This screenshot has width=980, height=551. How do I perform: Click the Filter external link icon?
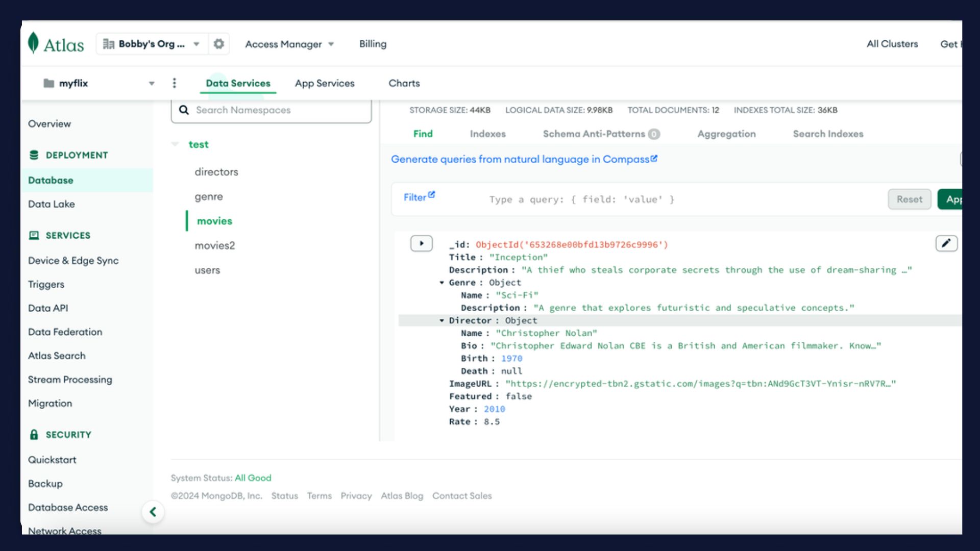(432, 194)
